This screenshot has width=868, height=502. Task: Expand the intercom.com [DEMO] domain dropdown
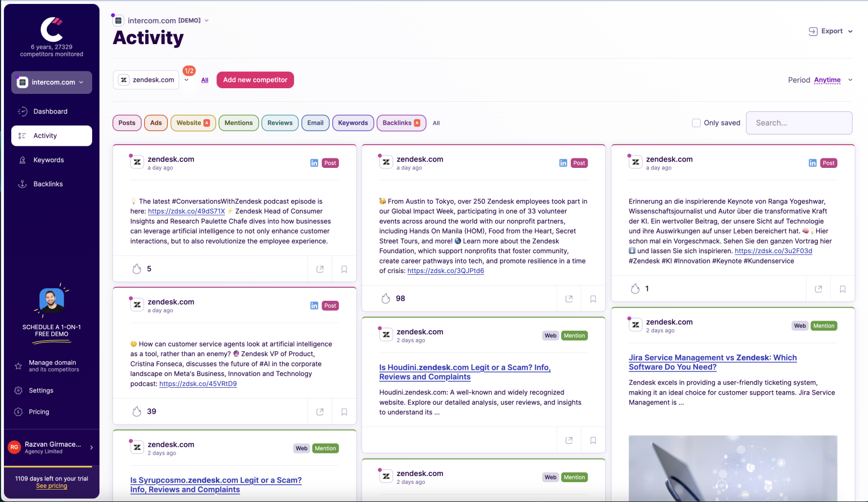point(207,20)
